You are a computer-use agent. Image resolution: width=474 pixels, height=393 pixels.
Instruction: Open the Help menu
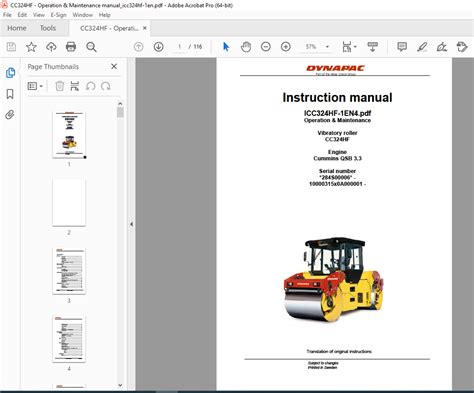click(x=104, y=15)
